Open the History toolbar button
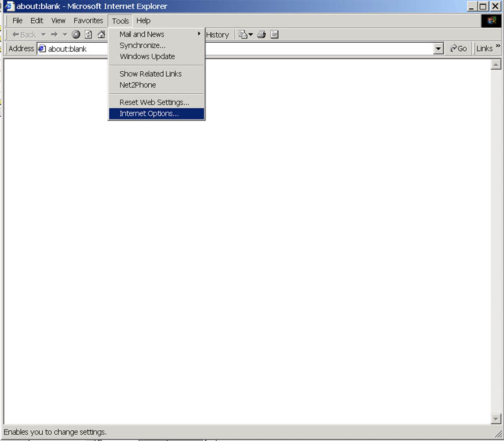This screenshot has height=441, width=504. click(x=217, y=35)
